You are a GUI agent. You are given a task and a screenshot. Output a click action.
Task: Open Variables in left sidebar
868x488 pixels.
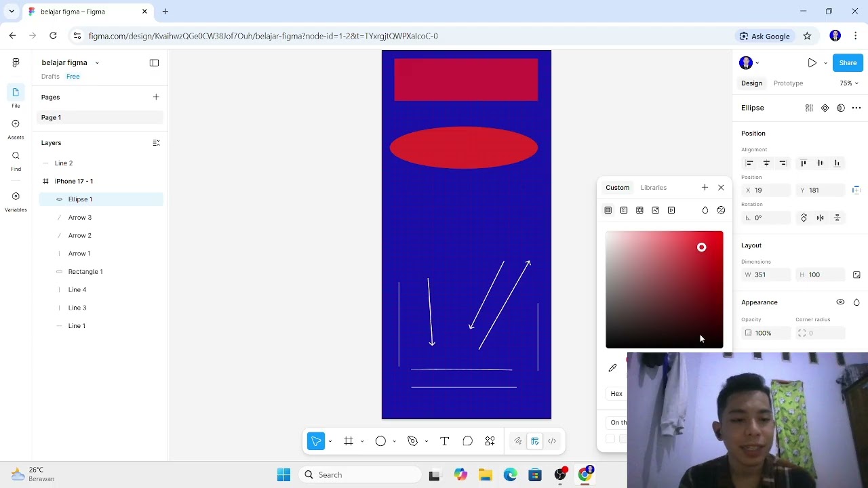[x=16, y=201]
